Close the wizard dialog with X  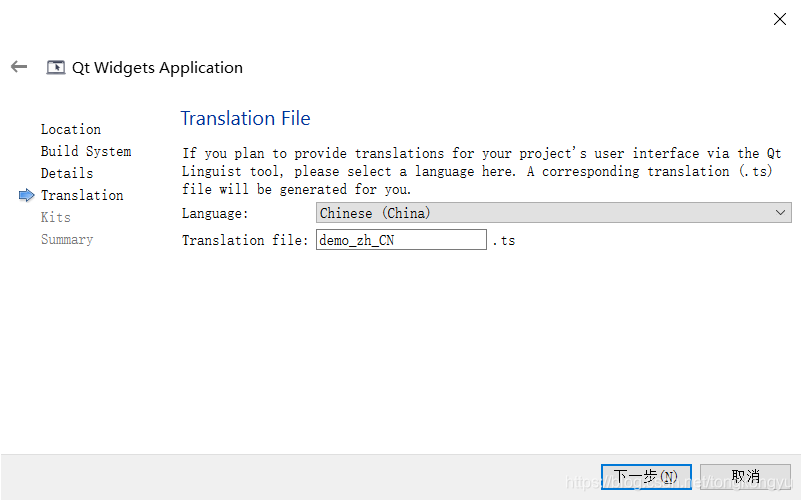click(779, 19)
